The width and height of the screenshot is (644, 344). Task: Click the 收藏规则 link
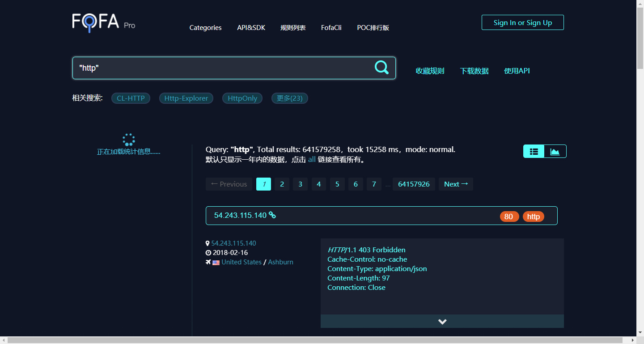(x=430, y=71)
